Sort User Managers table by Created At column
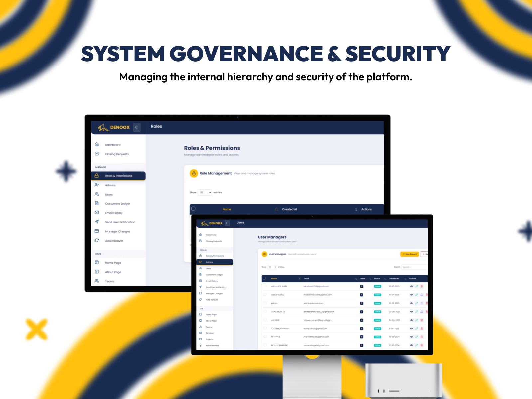This screenshot has width=532, height=399. point(394,279)
